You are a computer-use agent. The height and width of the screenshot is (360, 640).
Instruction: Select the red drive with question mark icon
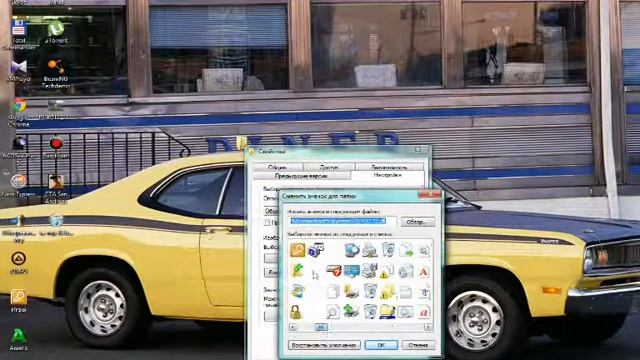(333, 271)
